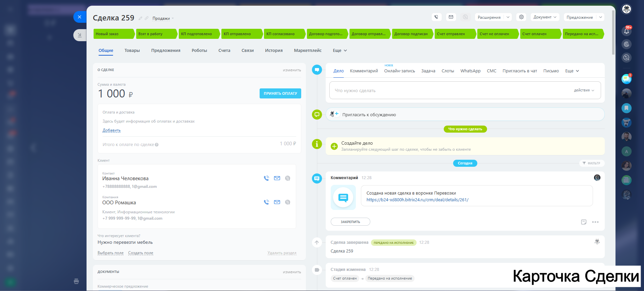
Task: Click the email envelope icon in header
Action: pos(451,17)
